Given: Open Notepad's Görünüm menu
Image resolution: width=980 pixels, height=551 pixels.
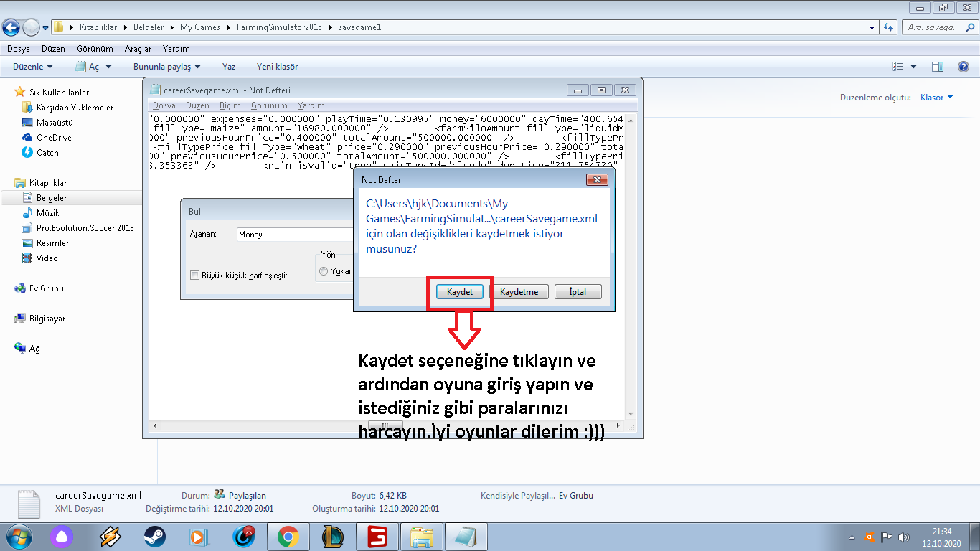Looking at the screenshot, I should 269,105.
